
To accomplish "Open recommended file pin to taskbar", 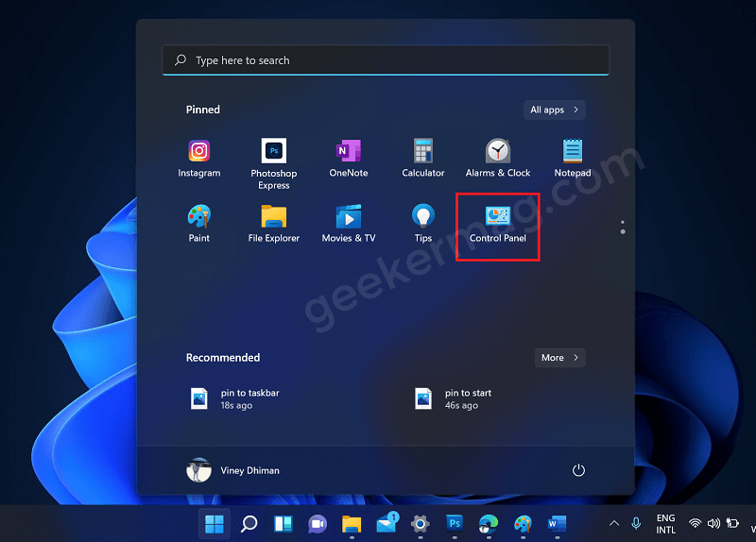I will 235,398.
